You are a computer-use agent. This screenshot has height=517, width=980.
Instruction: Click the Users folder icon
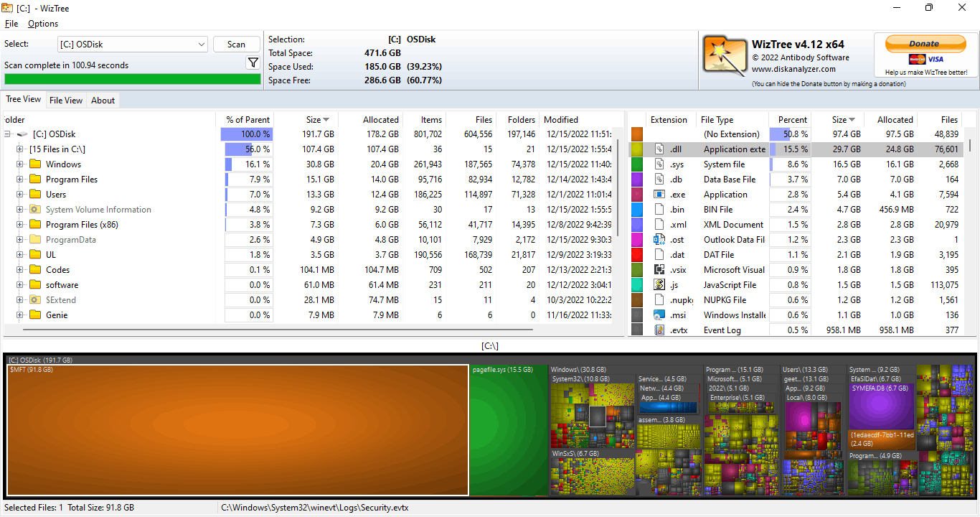tap(34, 195)
